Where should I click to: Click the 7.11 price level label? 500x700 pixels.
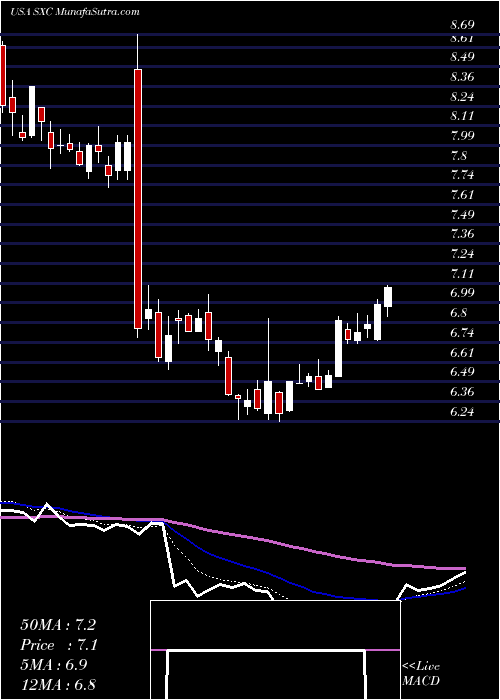point(462,273)
